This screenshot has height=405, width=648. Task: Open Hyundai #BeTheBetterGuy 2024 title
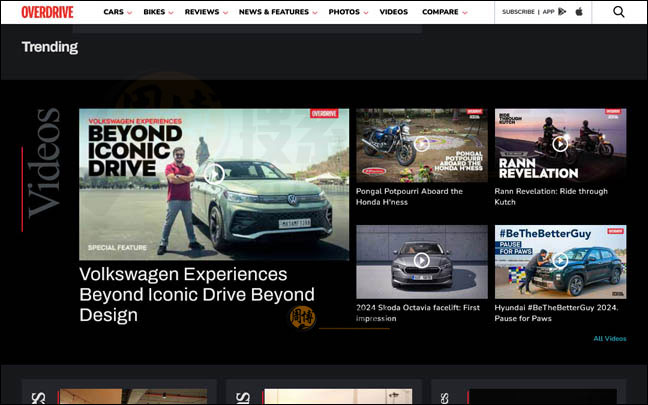(x=556, y=313)
